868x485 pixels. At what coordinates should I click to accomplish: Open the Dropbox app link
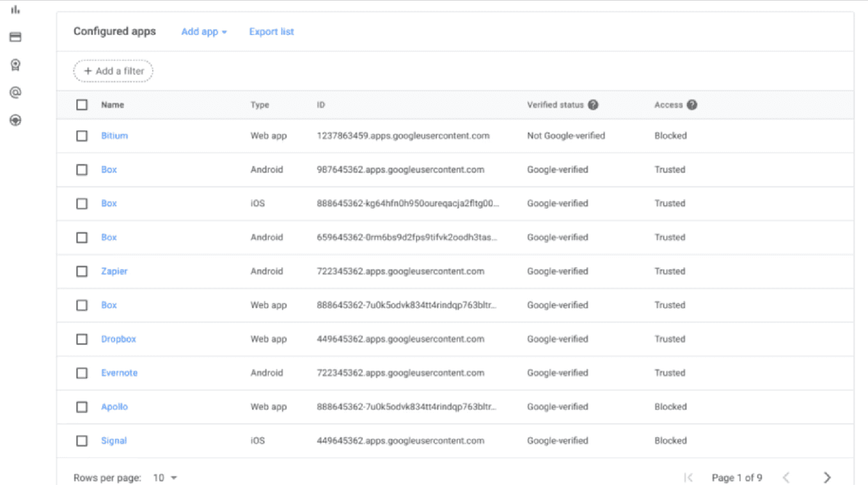tap(118, 339)
